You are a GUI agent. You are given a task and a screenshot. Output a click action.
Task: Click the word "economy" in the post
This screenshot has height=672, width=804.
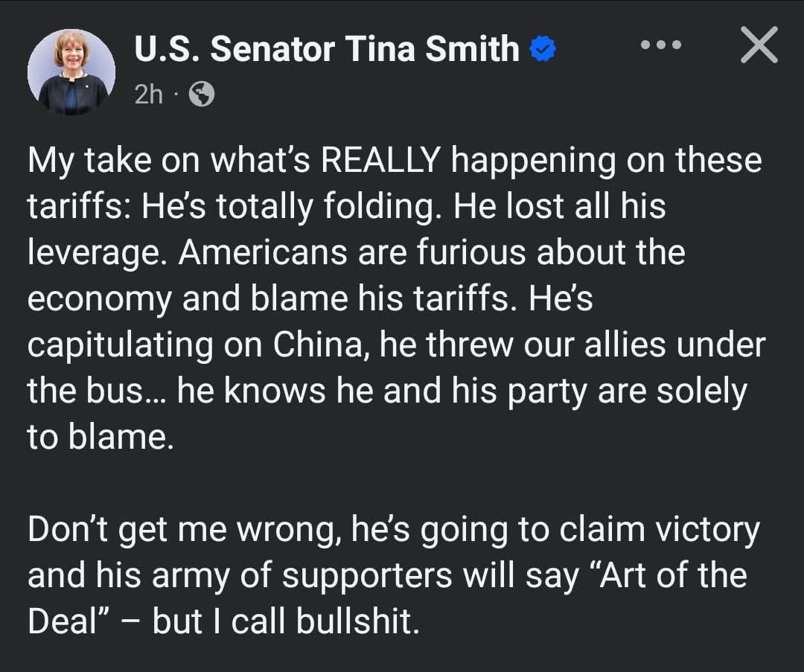[x=99, y=300]
